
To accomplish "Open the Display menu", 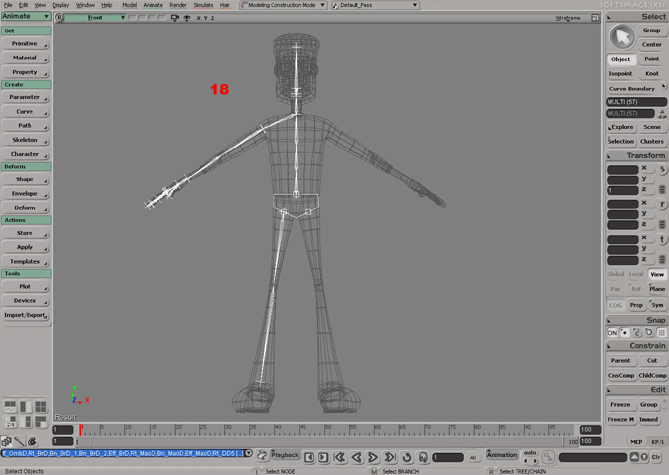I will click(x=61, y=5).
